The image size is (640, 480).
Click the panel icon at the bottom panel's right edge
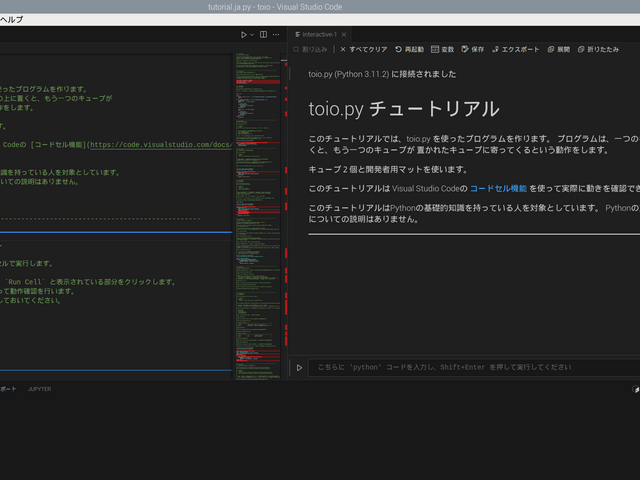tap(636, 389)
